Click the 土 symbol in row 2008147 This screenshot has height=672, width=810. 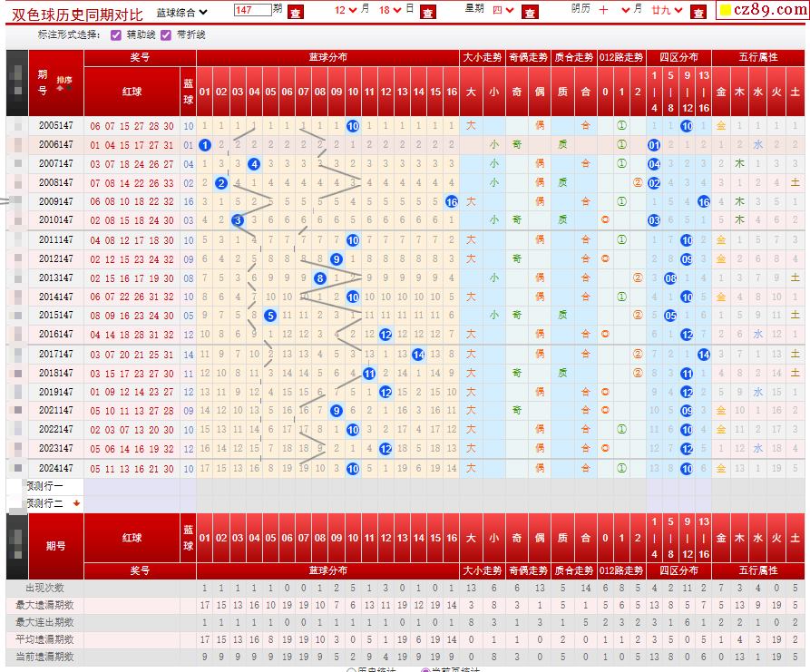[x=795, y=182]
